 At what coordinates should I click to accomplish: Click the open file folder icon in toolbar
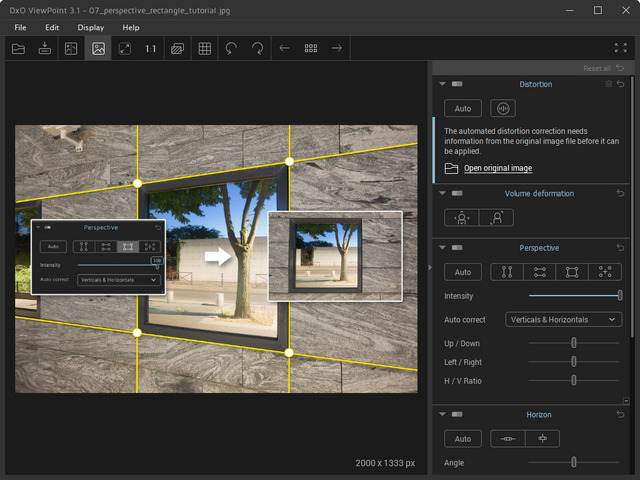pos(18,48)
